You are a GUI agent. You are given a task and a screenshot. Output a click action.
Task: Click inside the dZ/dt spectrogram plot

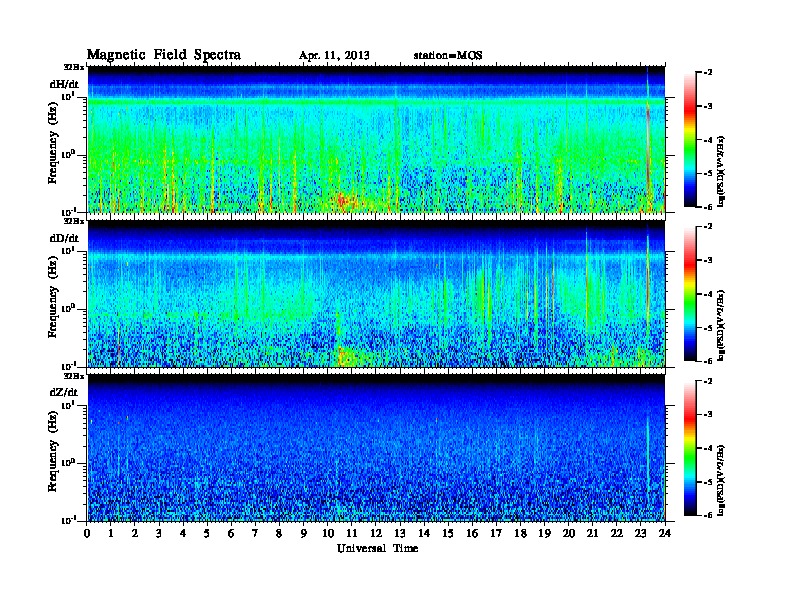coord(376,448)
